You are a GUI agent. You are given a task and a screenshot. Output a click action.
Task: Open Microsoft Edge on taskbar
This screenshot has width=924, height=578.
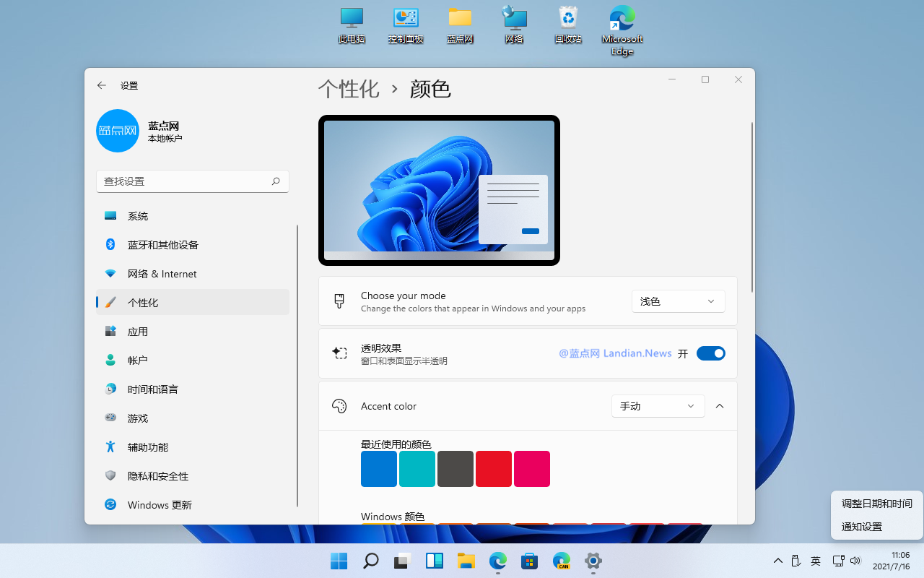(x=497, y=561)
